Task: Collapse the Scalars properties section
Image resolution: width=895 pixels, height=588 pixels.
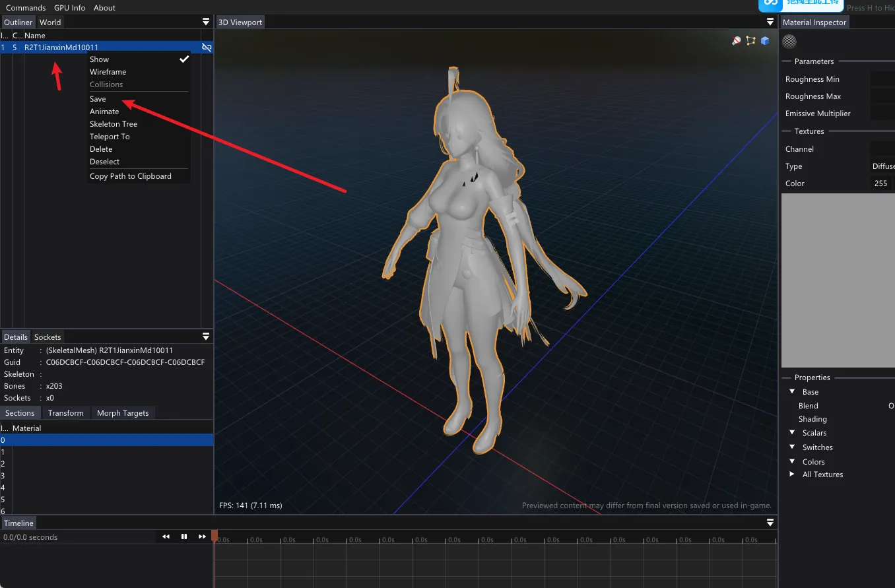Action: (x=792, y=433)
